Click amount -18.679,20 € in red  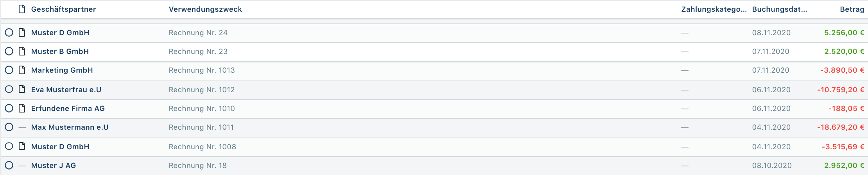point(840,127)
